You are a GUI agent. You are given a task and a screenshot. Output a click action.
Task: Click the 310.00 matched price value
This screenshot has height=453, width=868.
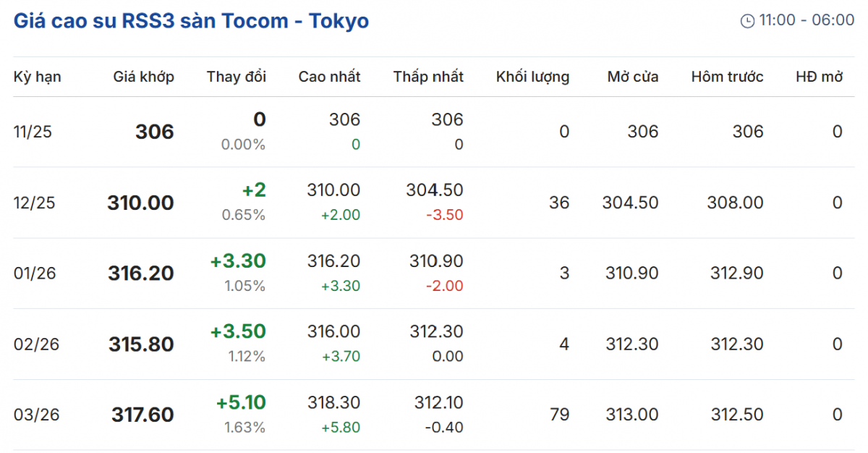click(x=140, y=203)
